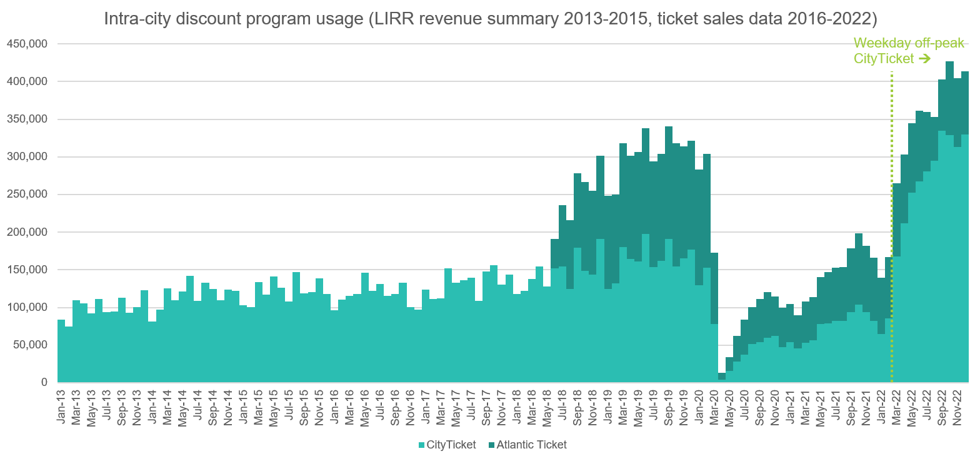Click the Jan-18 x-axis label
Viewport: 980px width, 461px height.
point(517,407)
